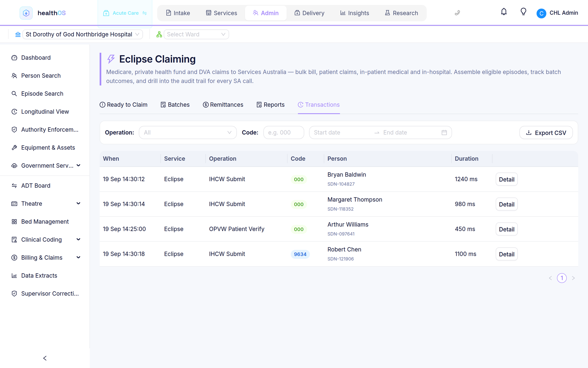Open the Operation filter dropdown
Viewport: 588px width, 368px height.
[188, 132]
